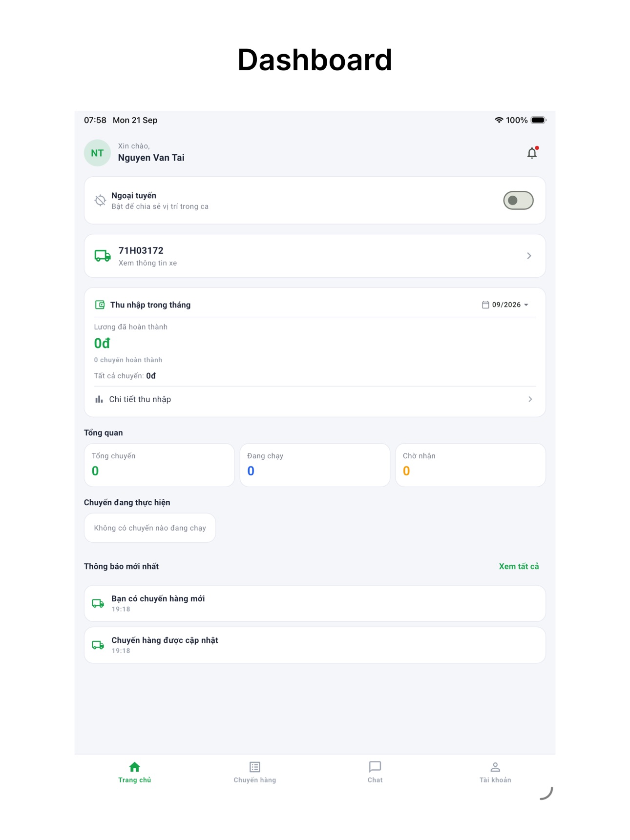Image resolution: width=630 pixels, height=840 pixels.
Task: Open Chi tiết thu nhập chevron arrow
Action: click(x=530, y=399)
